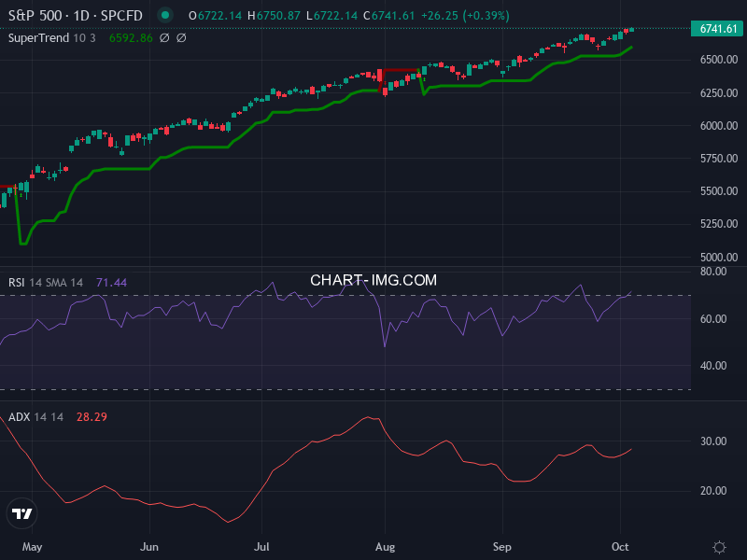The image size is (747, 560).
Task: Click the first ∅ symbol beside SuperTrend
Action: click(164, 38)
